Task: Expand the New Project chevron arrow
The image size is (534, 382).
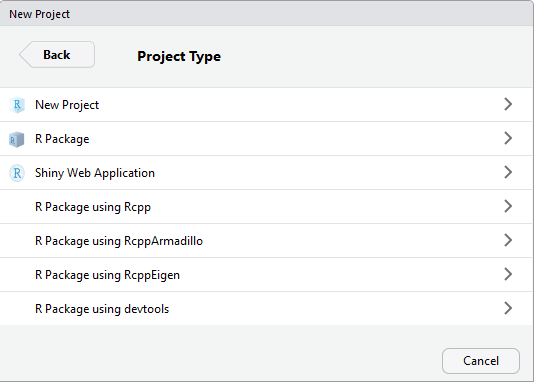Action: click(508, 104)
